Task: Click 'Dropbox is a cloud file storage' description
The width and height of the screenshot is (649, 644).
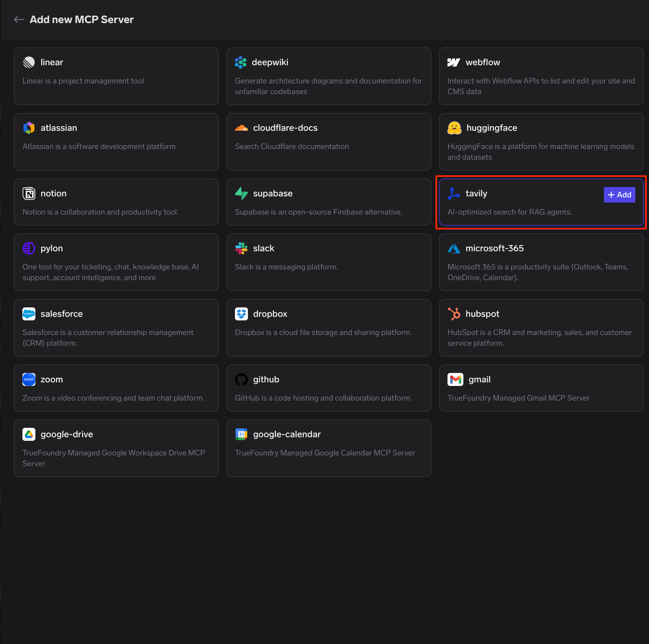Action: pos(323,332)
